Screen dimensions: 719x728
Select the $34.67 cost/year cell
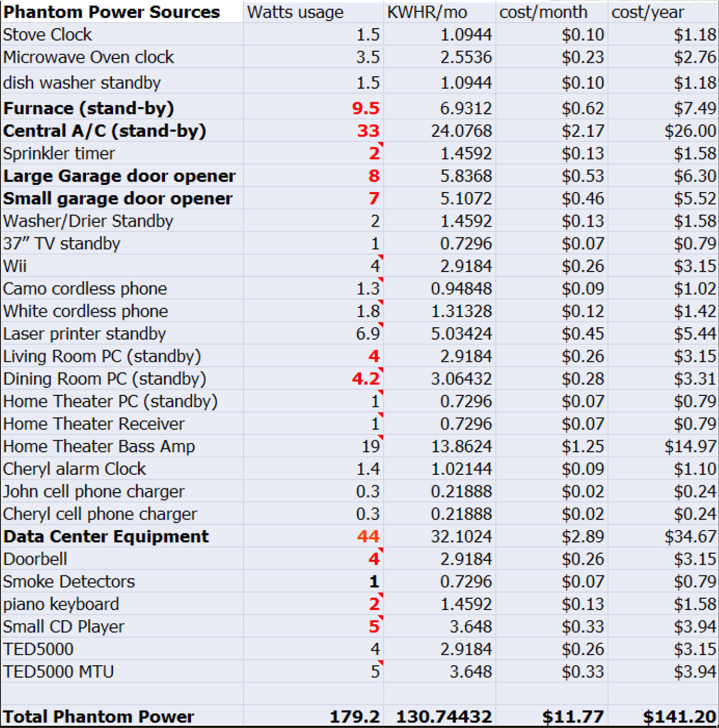pos(690,537)
